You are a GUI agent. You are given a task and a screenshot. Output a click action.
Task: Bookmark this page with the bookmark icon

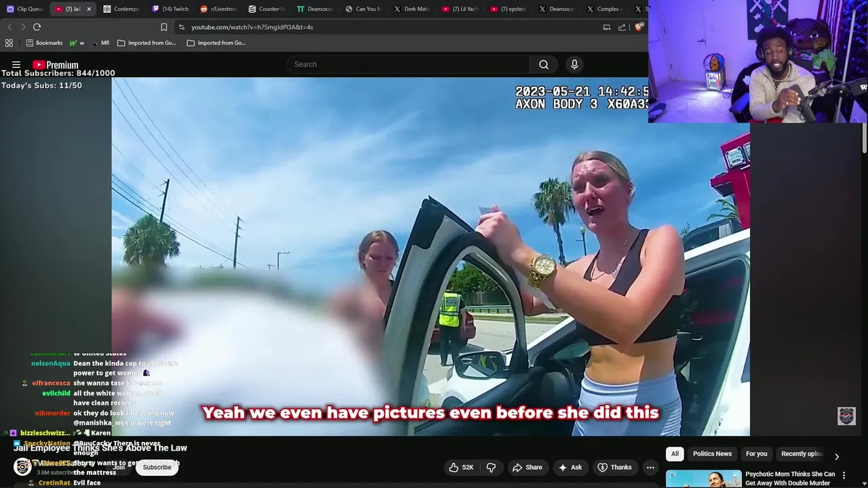click(x=163, y=27)
